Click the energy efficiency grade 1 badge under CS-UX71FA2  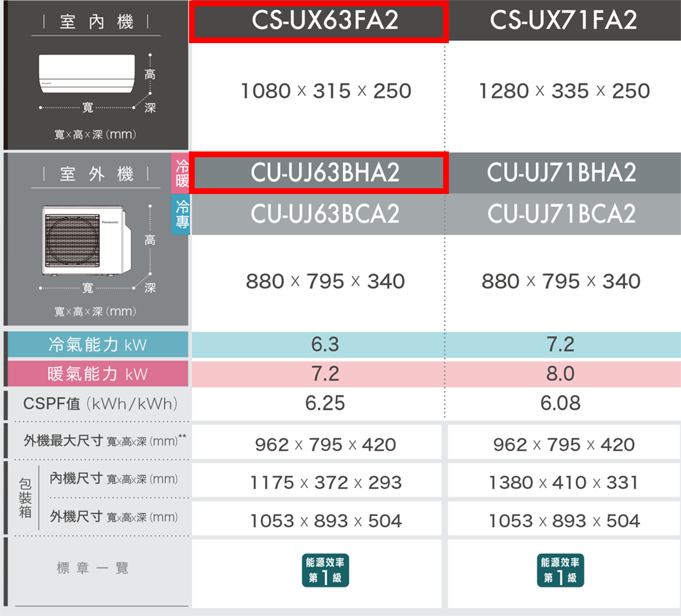click(561, 571)
